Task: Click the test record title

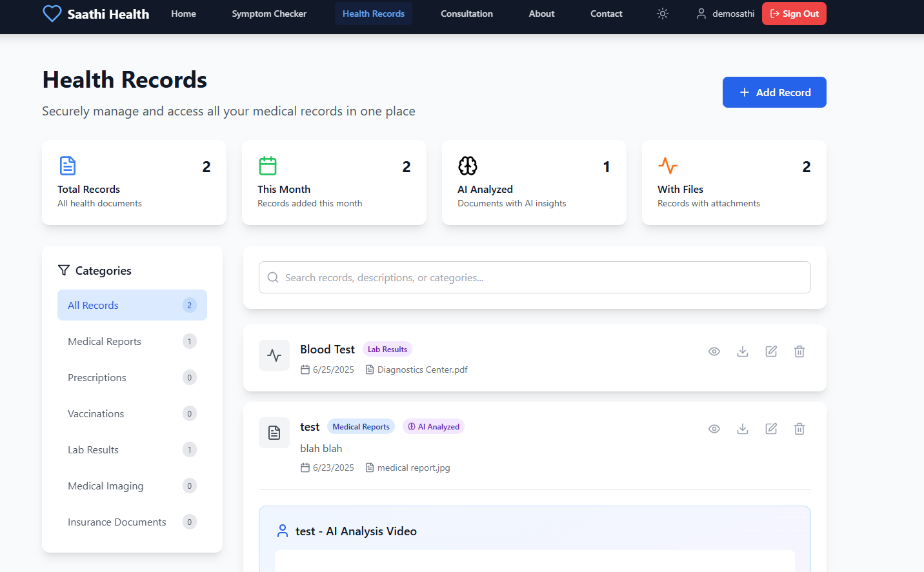Action: click(x=310, y=427)
